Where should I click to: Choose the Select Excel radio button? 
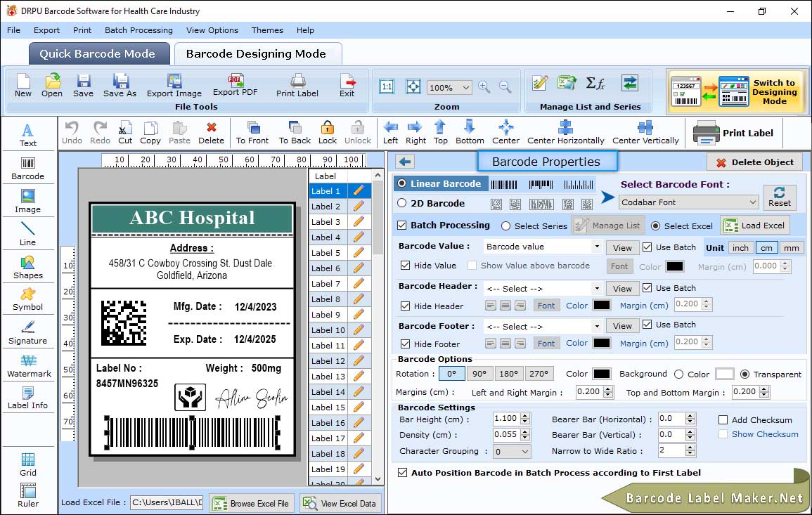(x=656, y=226)
